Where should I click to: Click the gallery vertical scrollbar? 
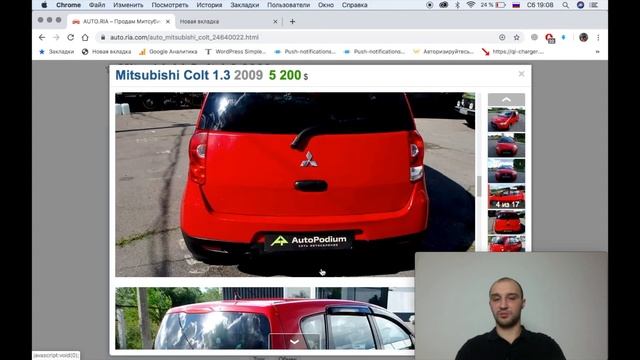(479, 186)
